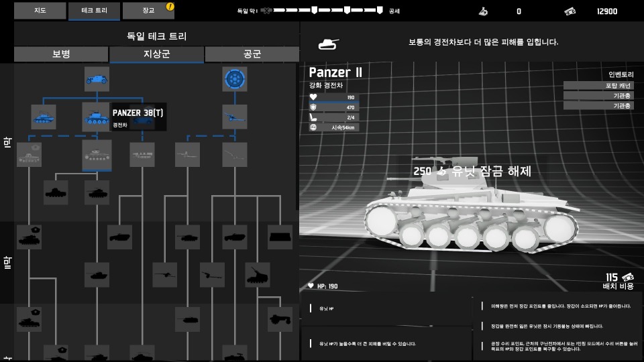The image size is (644, 362).
Task: Click the money icon beside deploy cost 115
Action: (628, 278)
